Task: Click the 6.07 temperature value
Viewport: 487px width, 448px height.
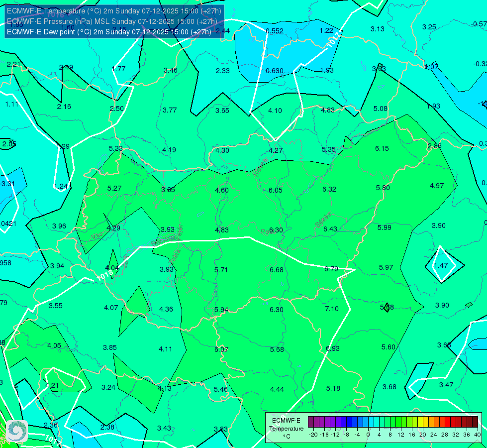Action: pos(221,350)
